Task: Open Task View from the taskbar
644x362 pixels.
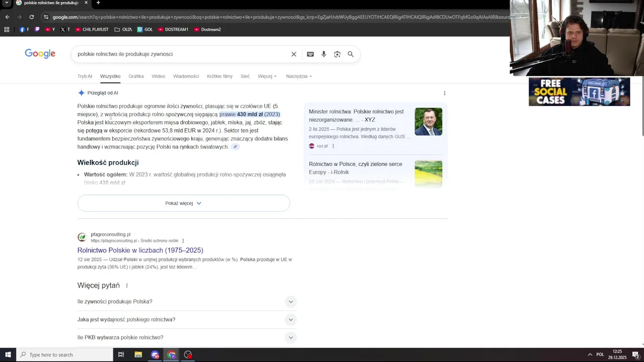Action: pyautogui.click(x=121, y=354)
